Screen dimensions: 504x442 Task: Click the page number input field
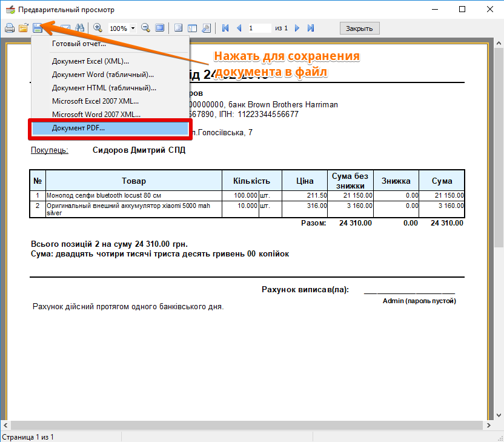(259, 28)
